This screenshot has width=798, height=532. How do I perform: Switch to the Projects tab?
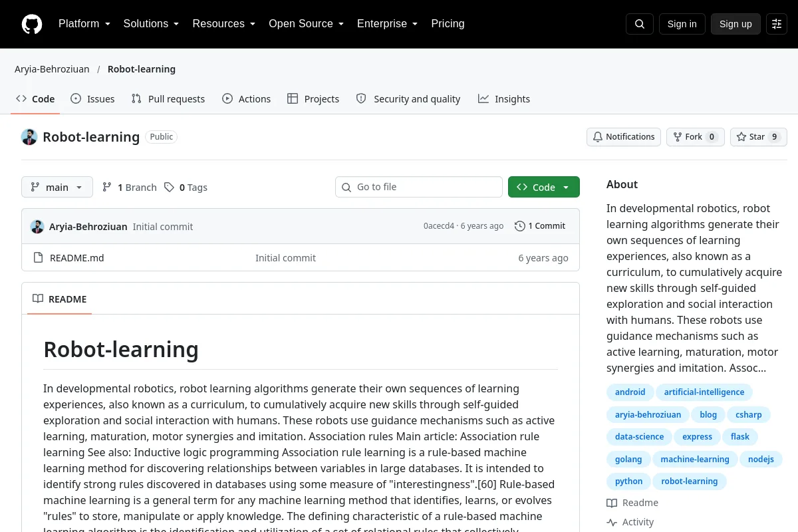pos(313,99)
